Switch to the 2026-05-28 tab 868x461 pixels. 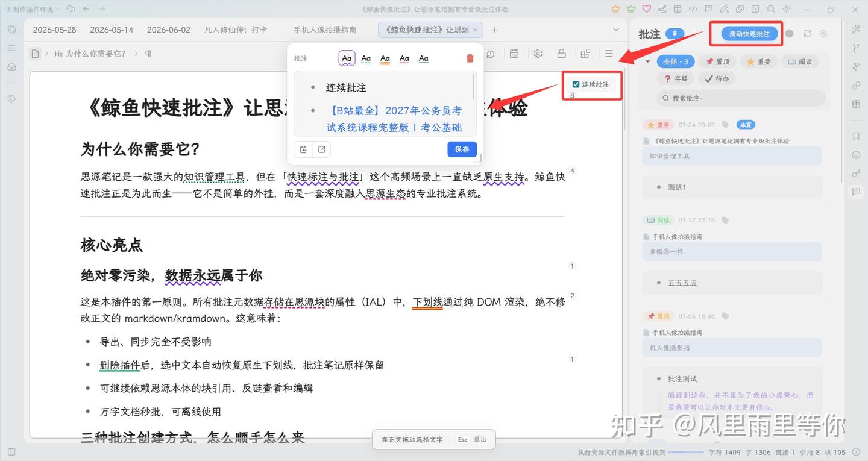click(x=54, y=30)
